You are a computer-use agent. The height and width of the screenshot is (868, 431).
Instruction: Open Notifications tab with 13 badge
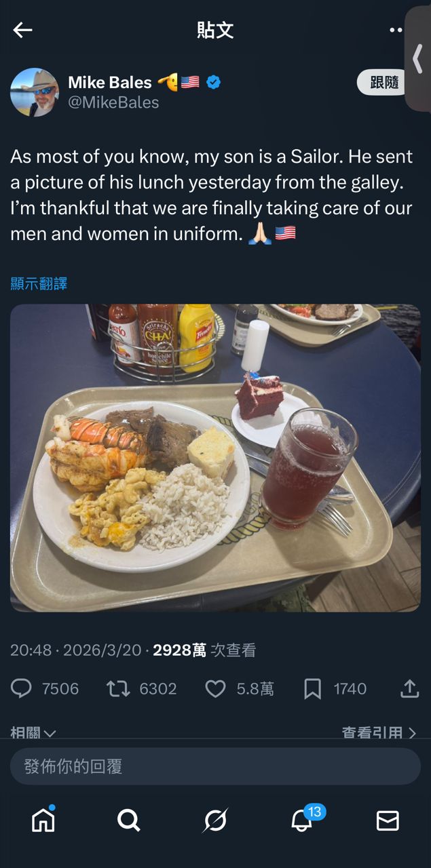coord(302,820)
